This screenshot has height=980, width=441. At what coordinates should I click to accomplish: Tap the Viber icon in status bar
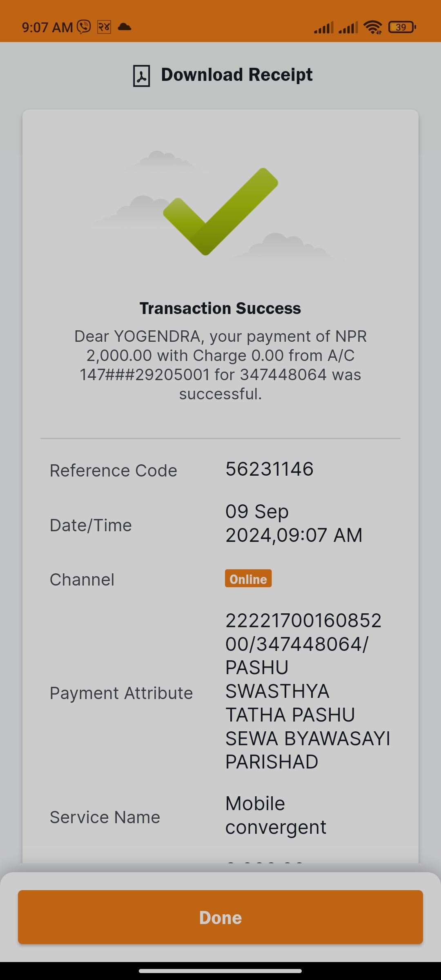tap(84, 27)
